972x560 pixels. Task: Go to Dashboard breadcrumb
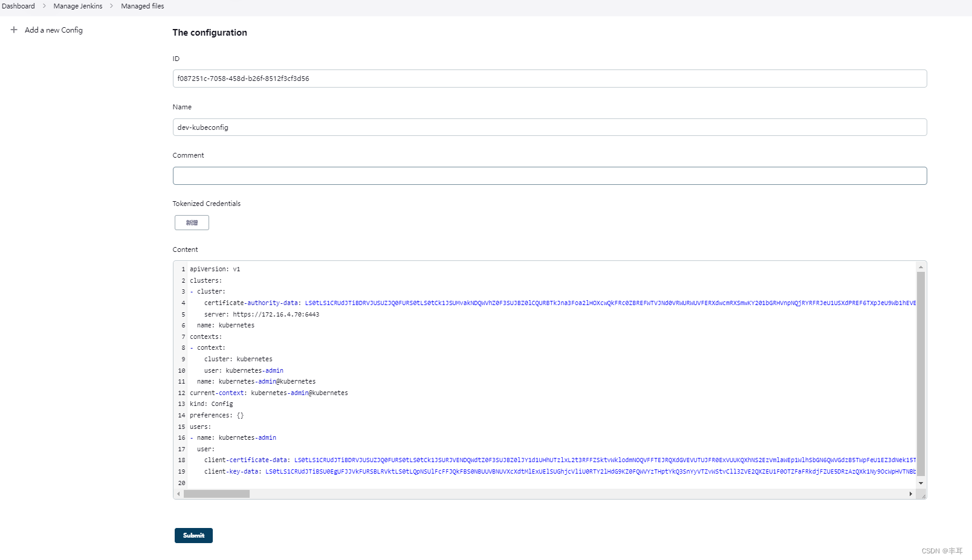click(18, 6)
